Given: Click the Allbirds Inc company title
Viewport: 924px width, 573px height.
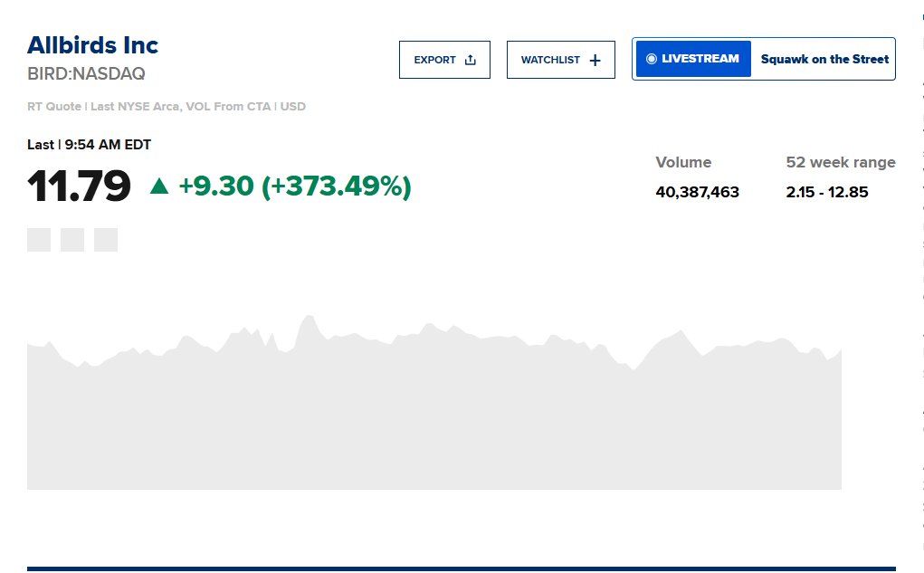Looking at the screenshot, I should tap(92, 45).
